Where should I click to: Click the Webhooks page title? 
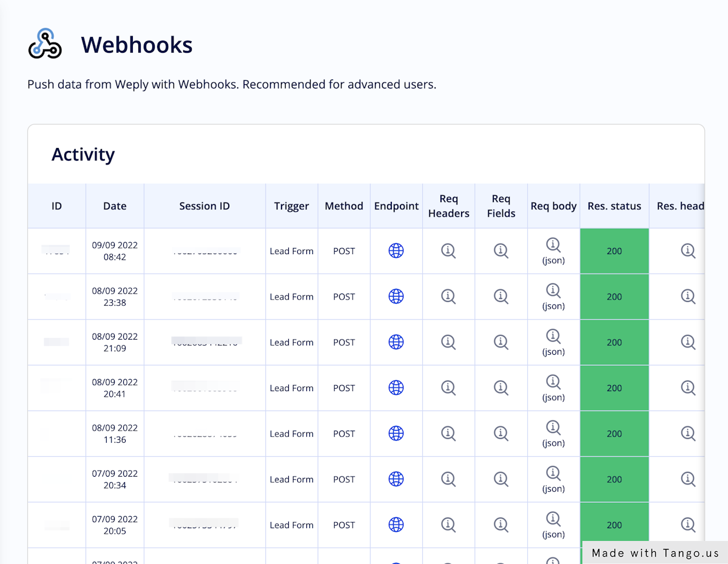click(137, 45)
